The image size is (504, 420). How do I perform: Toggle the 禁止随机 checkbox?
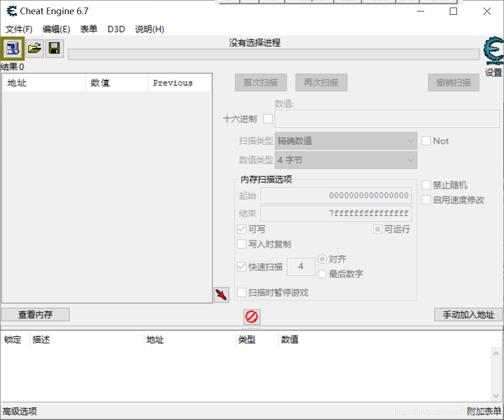(426, 185)
